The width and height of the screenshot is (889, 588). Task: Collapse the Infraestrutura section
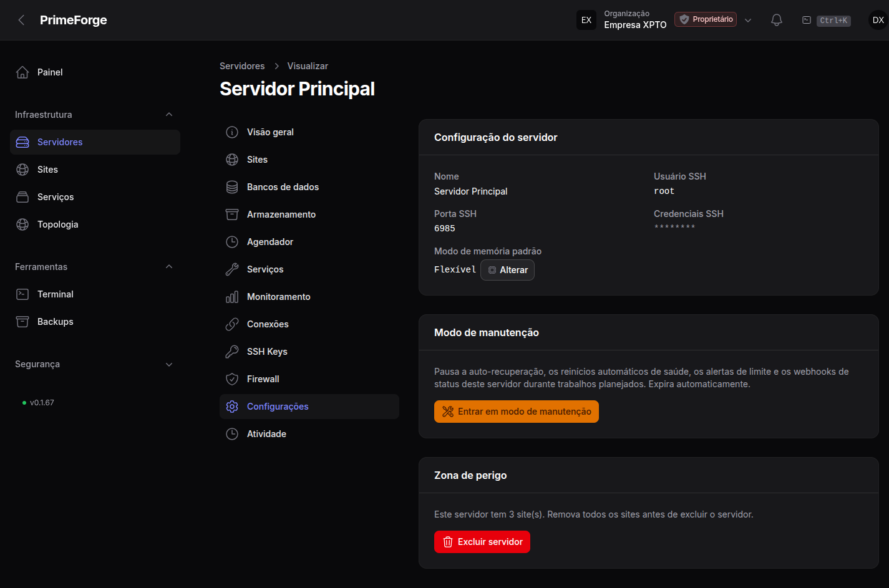(169, 115)
